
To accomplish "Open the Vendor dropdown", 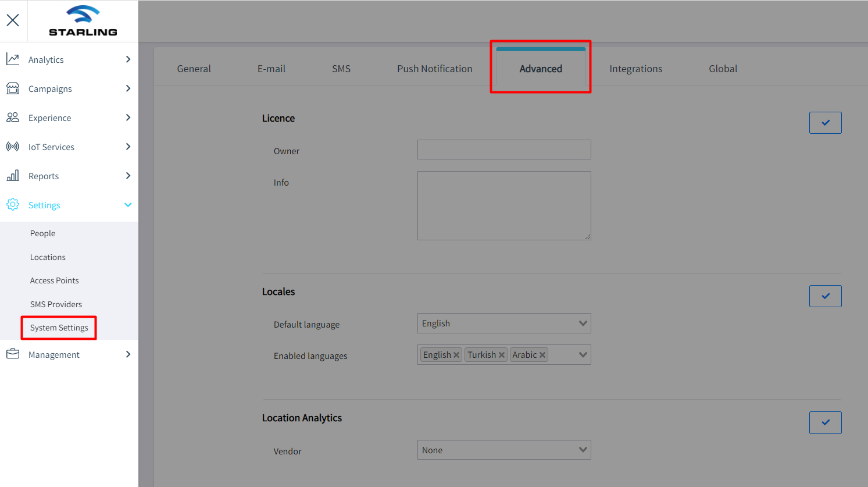I will pyautogui.click(x=504, y=450).
